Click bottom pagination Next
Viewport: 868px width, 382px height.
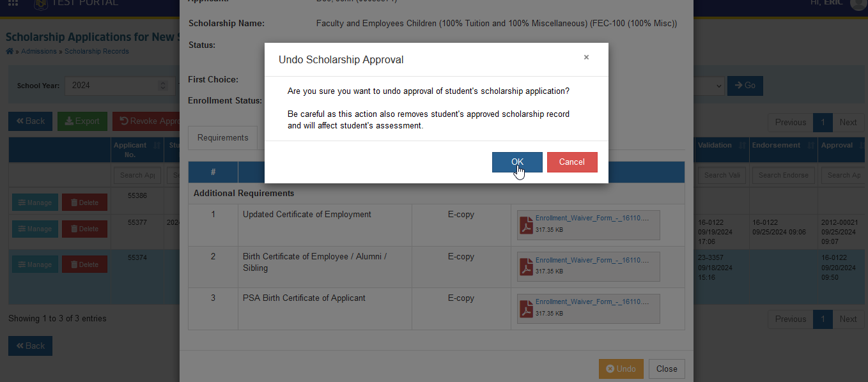(848, 319)
